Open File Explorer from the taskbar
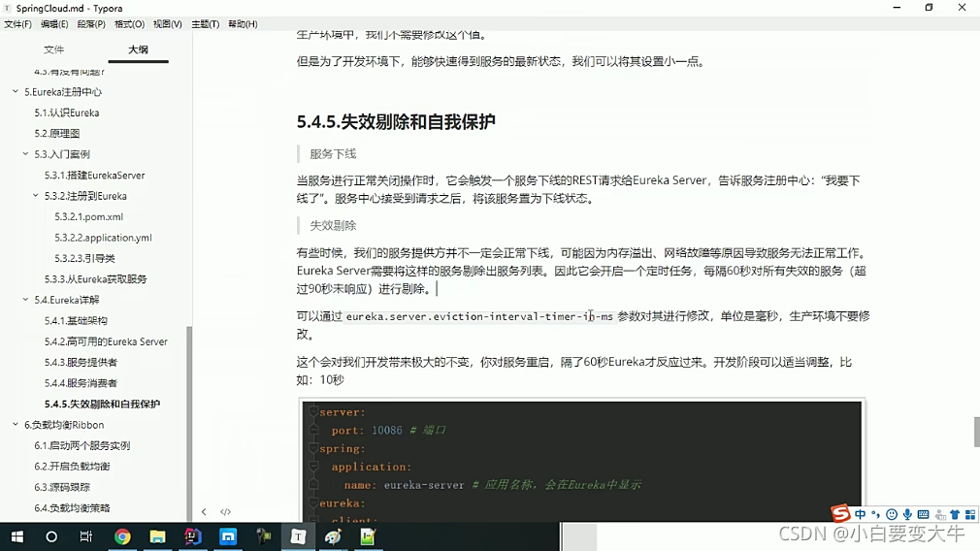The width and height of the screenshot is (980, 551). (x=157, y=536)
